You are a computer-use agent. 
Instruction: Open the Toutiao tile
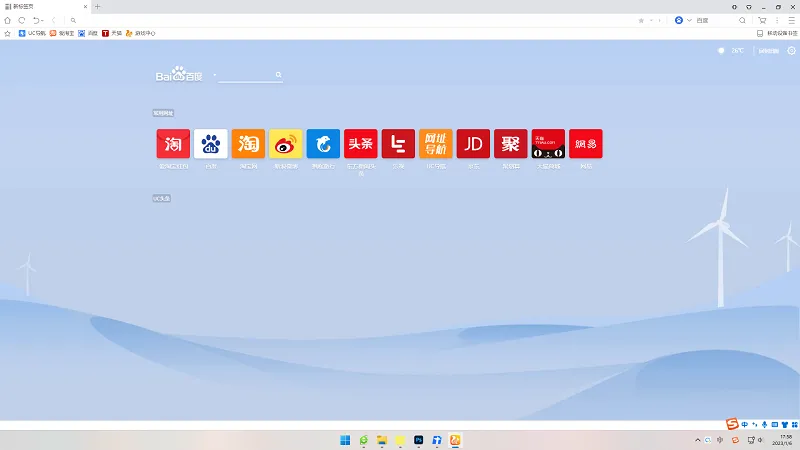(361, 144)
